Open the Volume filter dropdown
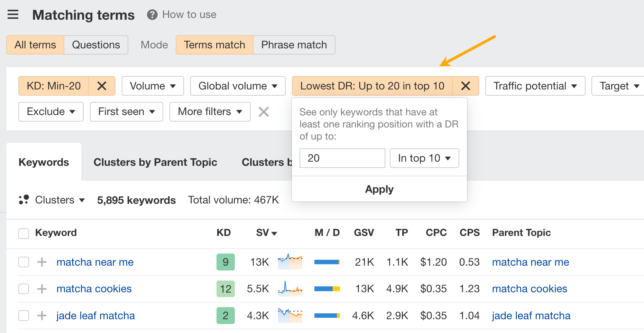The image size is (644, 333). coord(153,86)
